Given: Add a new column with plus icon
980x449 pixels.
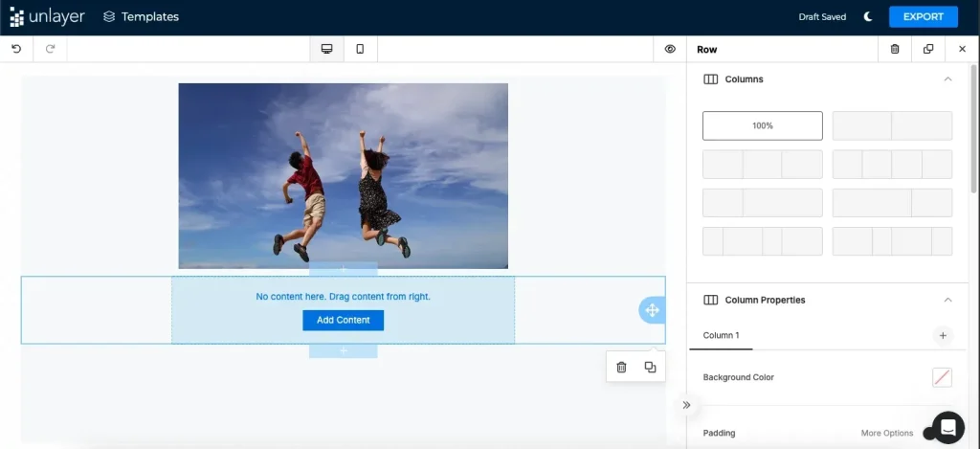Looking at the screenshot, I should coord(942,335).
